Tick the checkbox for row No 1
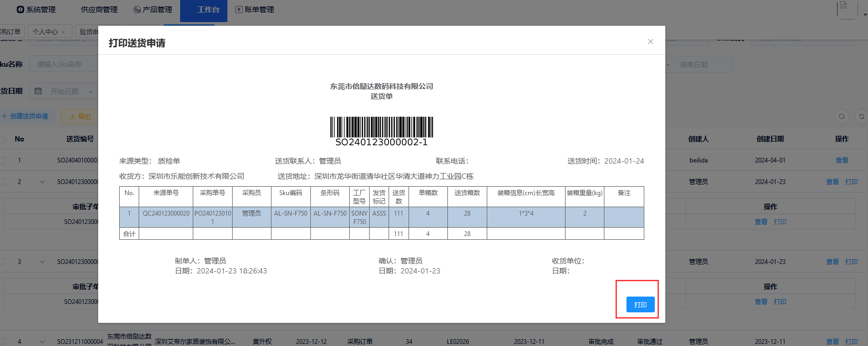This screenshot has width=868, height=346. coord(2,160)
